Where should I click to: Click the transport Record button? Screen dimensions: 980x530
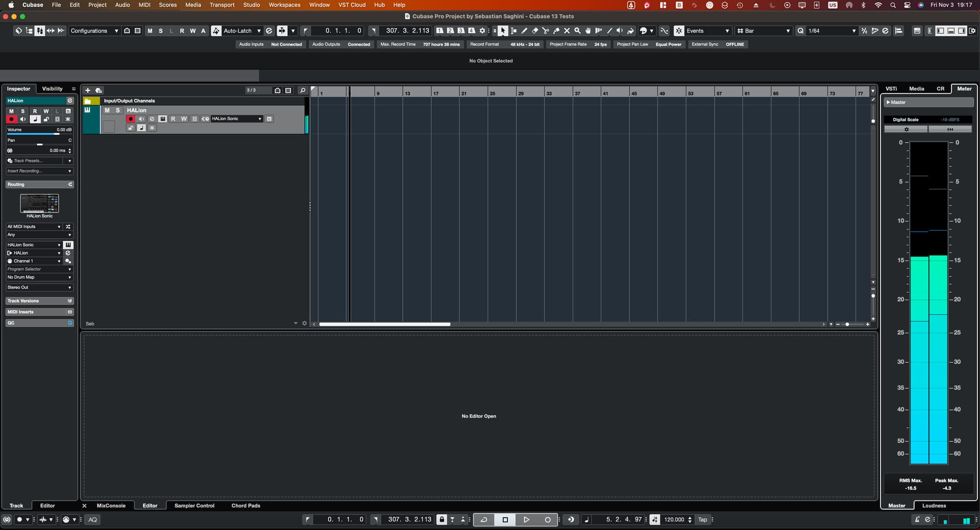pos(548,520)
